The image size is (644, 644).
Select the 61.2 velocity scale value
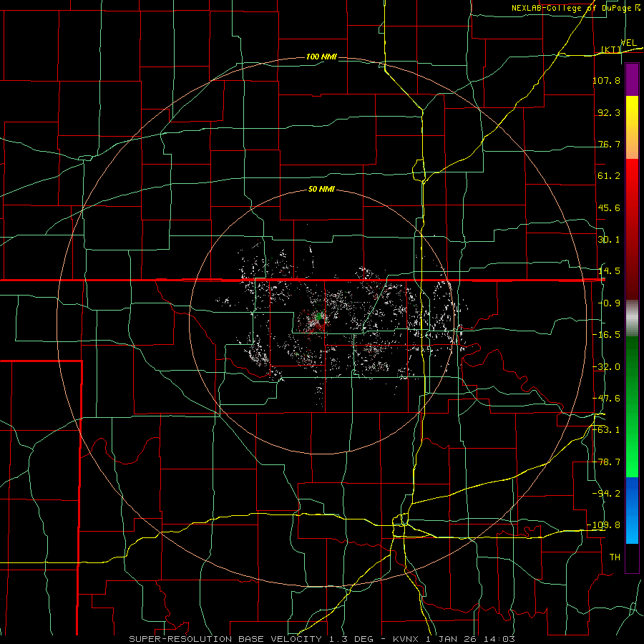(x=609, y=176)
